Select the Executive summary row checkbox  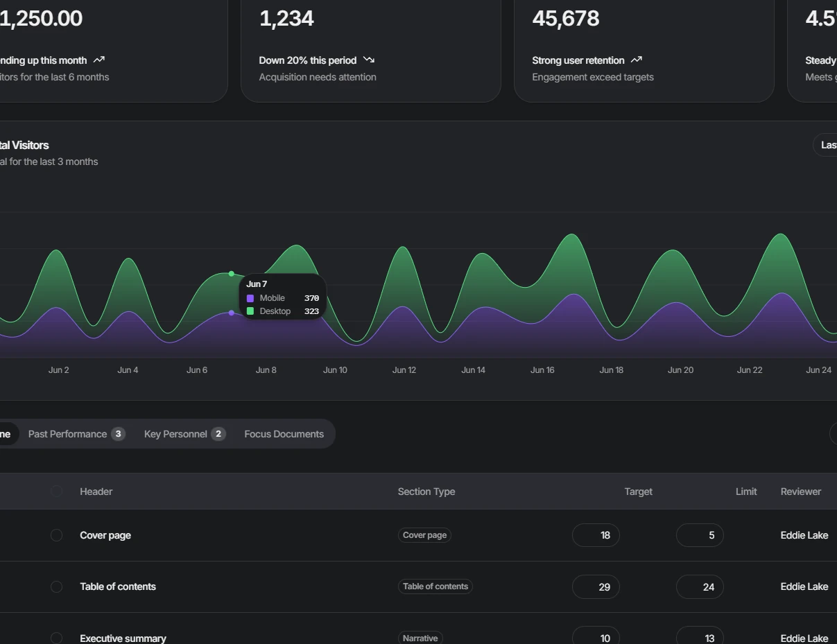[57, 638]
